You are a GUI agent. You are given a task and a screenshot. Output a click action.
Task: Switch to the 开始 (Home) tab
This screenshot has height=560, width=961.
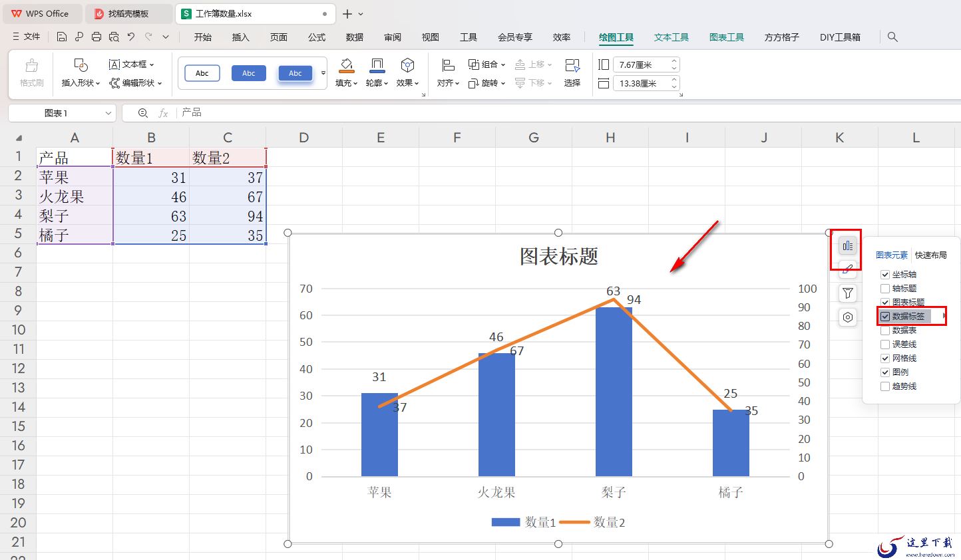[x=203, y=37]
